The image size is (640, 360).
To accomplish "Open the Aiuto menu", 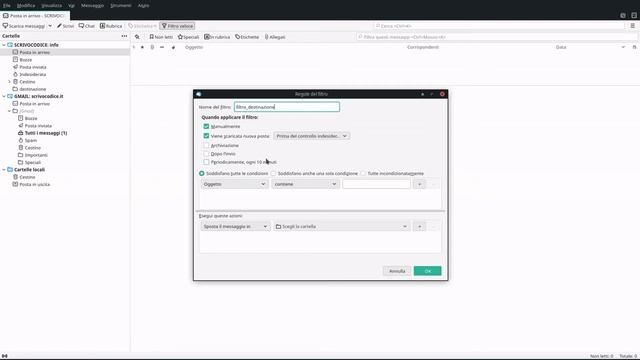I will pyautogui.click(x=143, y=6).
